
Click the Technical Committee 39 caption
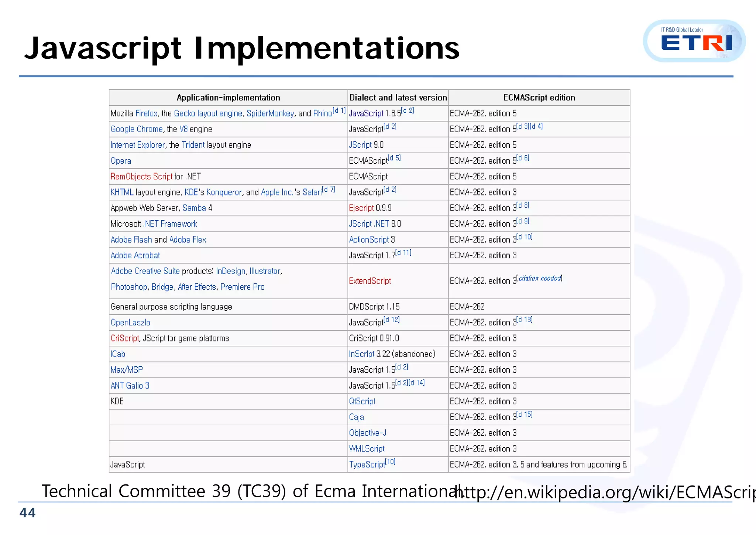pos(253,491)
